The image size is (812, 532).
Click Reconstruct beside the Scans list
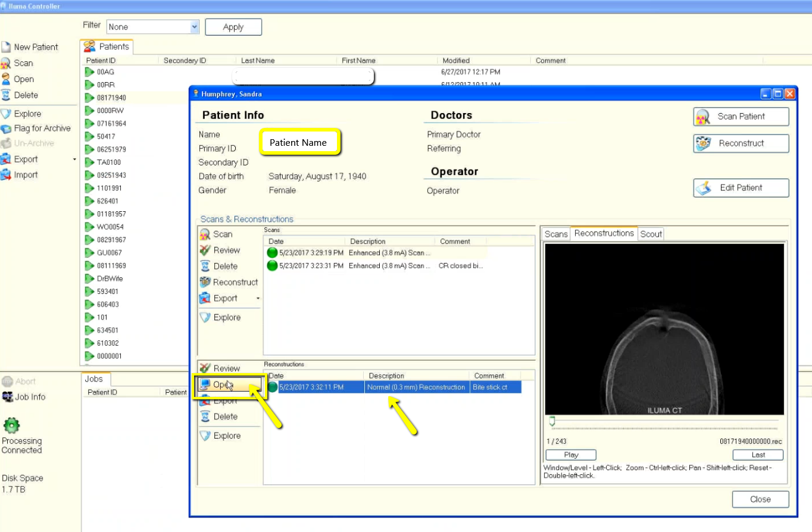click(229, 282)
